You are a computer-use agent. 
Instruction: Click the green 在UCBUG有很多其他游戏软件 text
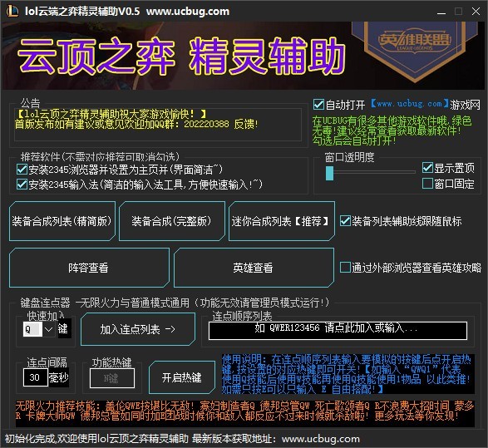[392, 130]
